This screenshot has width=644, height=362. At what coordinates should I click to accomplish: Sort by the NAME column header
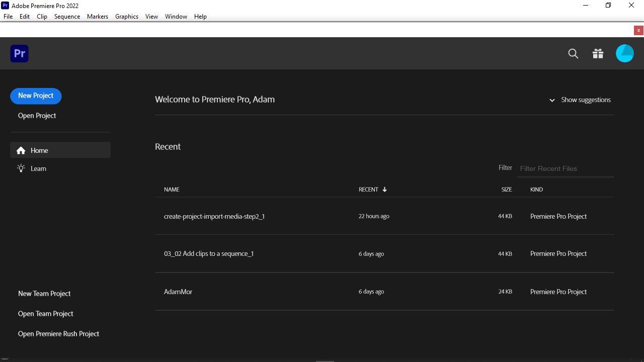click(x=172, y=190)
